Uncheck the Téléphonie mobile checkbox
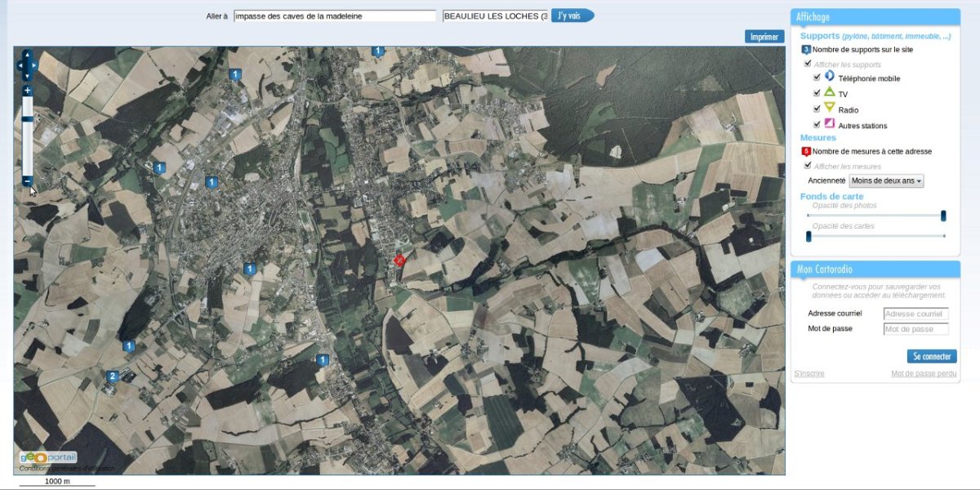Viewport: 980px width, 490px height. point(817,78)
